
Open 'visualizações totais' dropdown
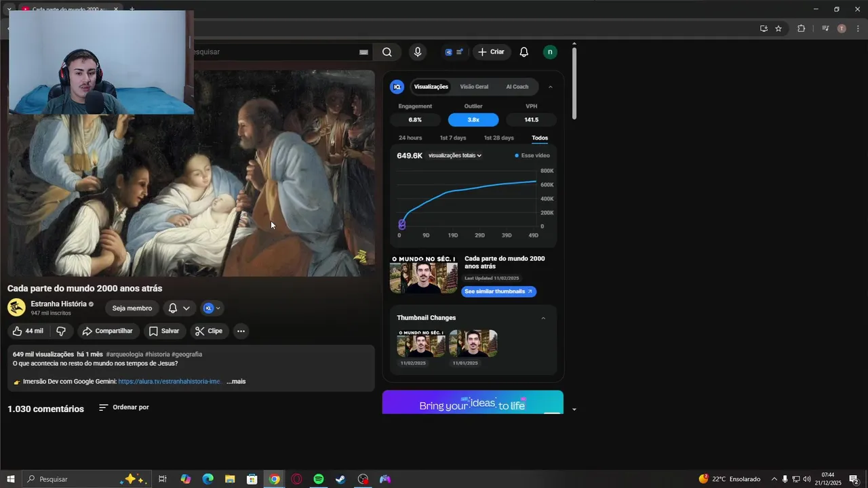455,156
